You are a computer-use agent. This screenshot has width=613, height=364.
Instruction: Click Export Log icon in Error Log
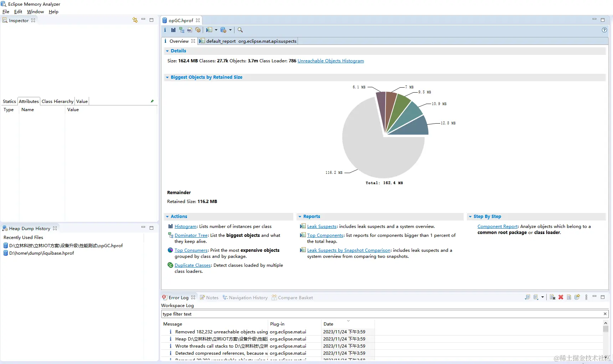point(527,297)
